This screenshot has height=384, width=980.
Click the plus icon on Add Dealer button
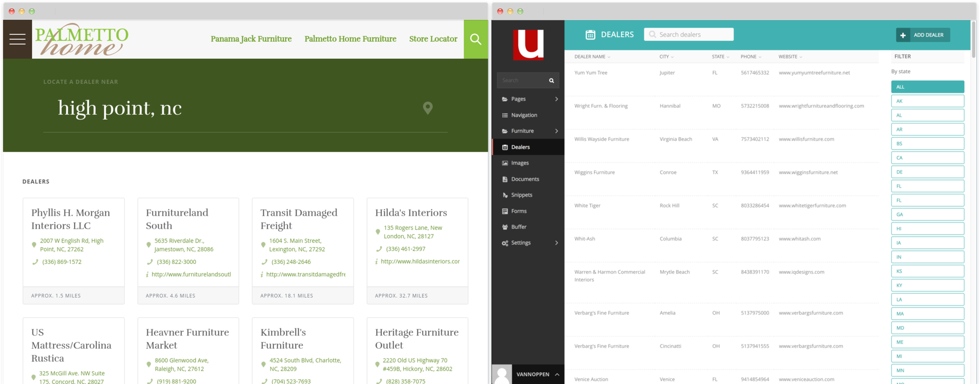pos(903,35)
